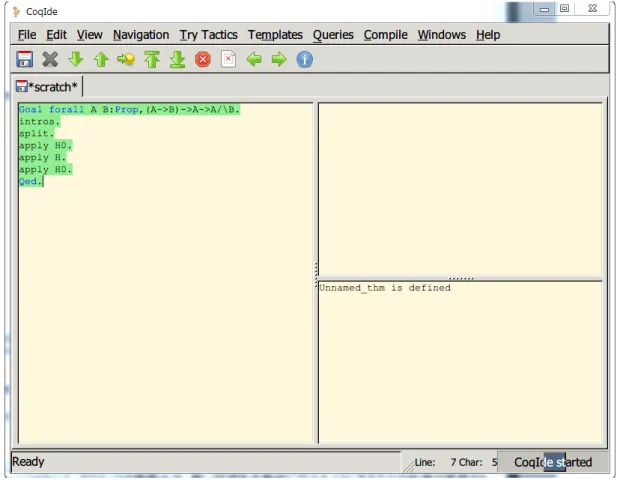Open the Queries menu
The width and height of the screenshot is (617, 483).
[333, 35]
